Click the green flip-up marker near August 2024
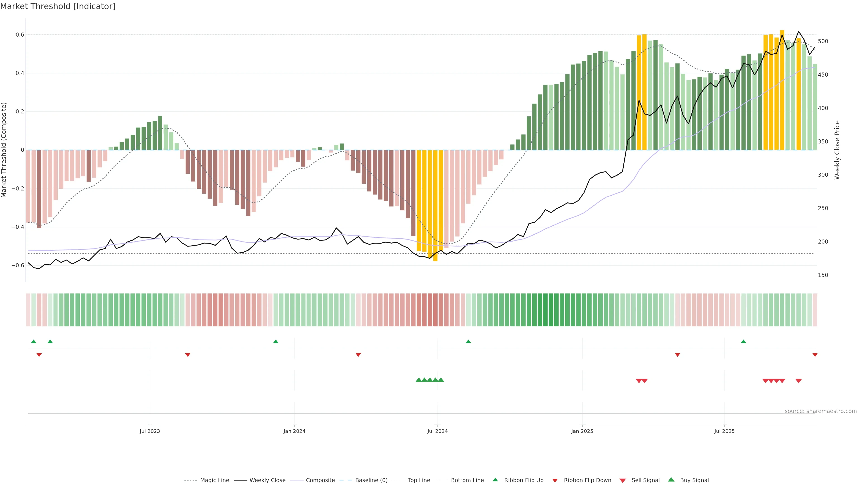The image size is (868, 488). click(468, 342)
